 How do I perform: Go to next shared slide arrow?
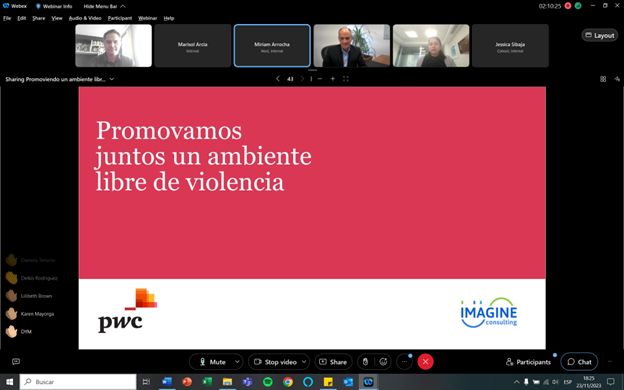click(302, 79)
